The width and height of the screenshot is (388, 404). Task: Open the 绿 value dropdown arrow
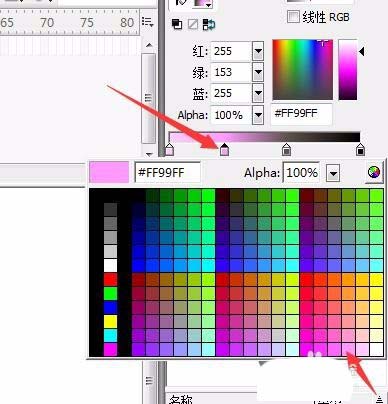coord(258,72)
